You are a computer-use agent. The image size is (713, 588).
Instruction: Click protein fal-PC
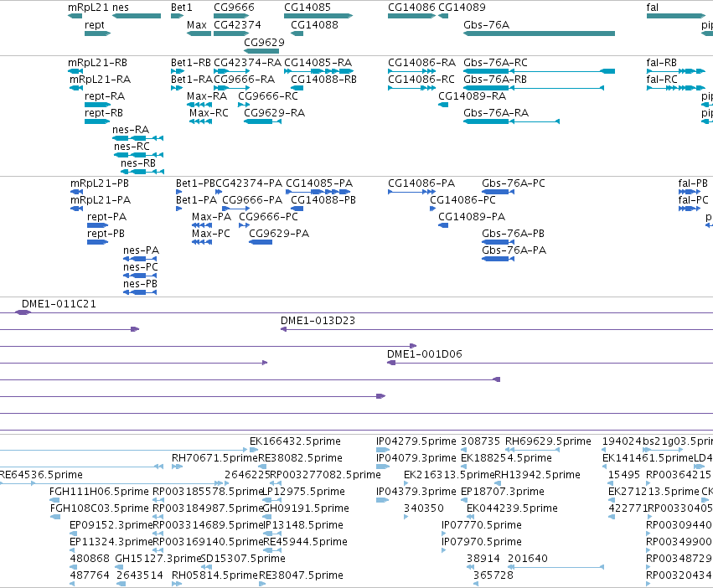click(x=690, y=209)
